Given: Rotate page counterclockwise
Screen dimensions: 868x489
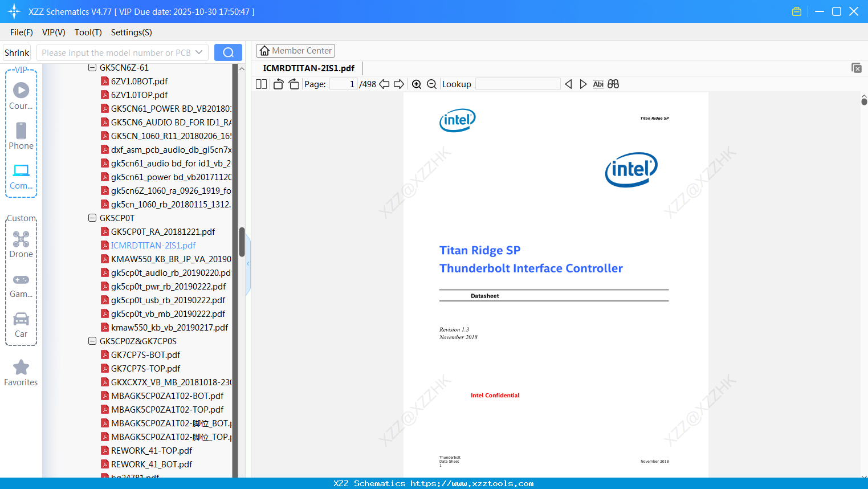Looking at the screenshot, I should (278, 84).
